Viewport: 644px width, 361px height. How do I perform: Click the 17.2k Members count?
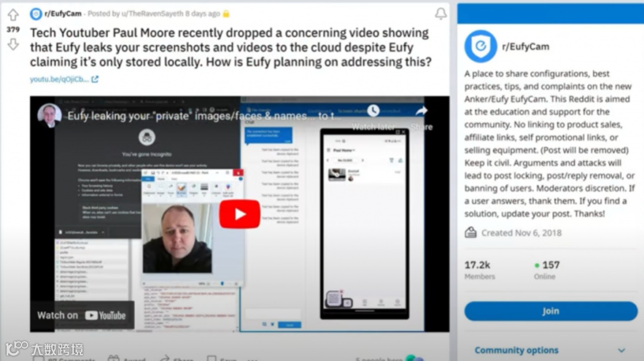(479, 270)
